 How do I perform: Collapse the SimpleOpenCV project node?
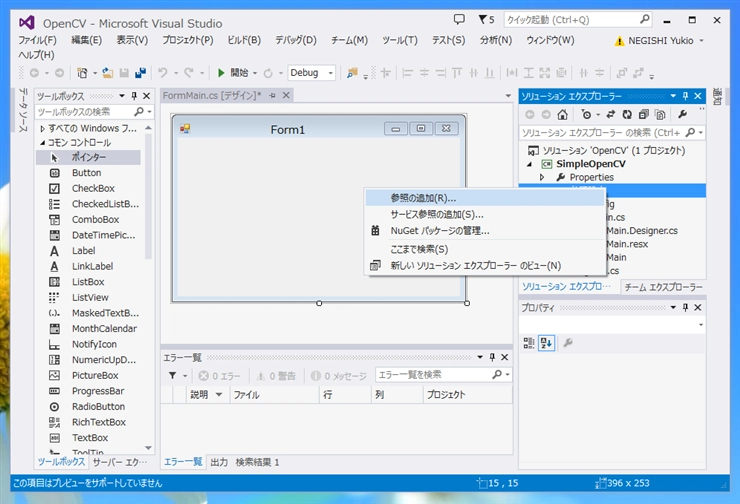tap(530, 164)
